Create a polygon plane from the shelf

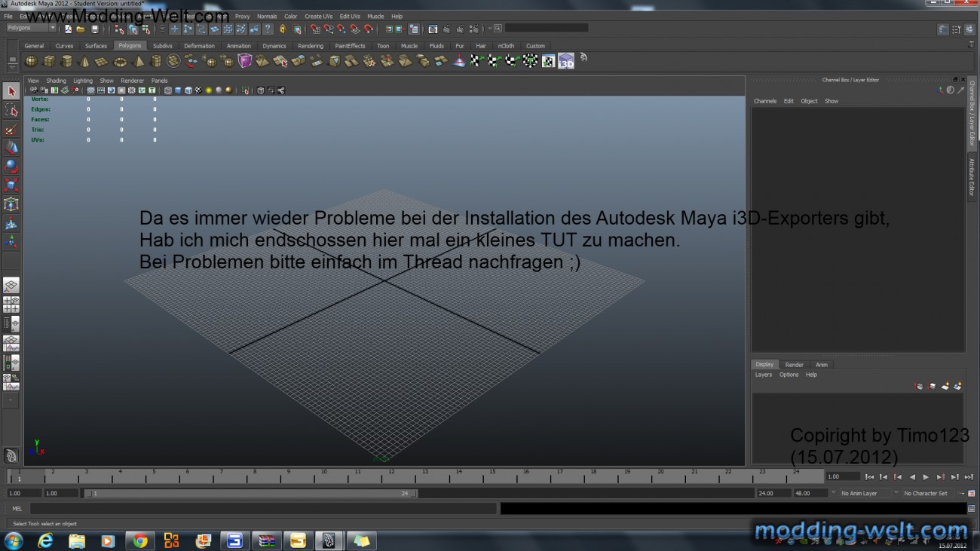102,61
